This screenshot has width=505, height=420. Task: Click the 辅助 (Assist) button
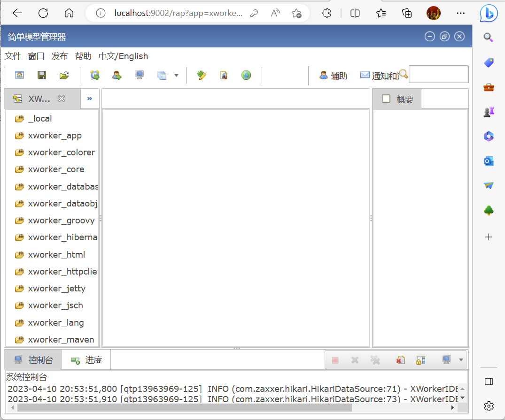coord(333,76)
